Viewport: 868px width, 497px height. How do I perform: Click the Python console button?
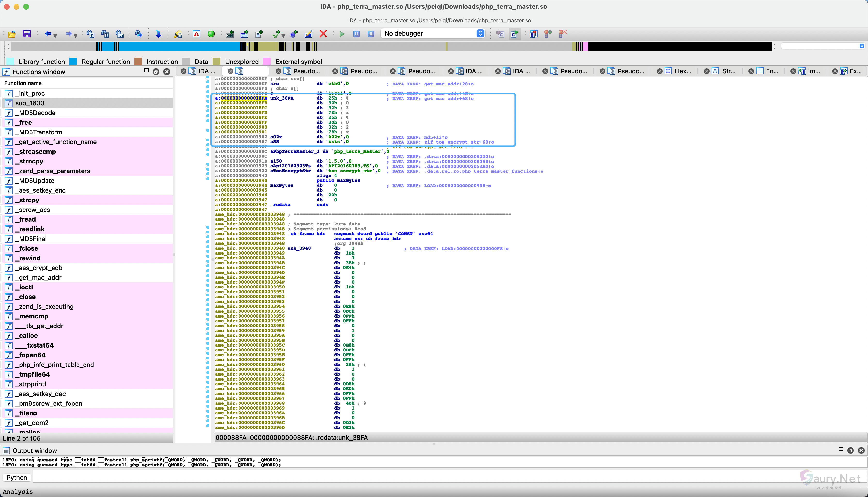pos(17,478)
